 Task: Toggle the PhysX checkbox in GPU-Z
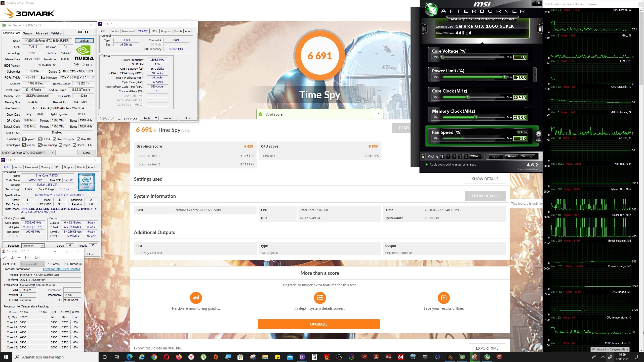tap(60, 145)
